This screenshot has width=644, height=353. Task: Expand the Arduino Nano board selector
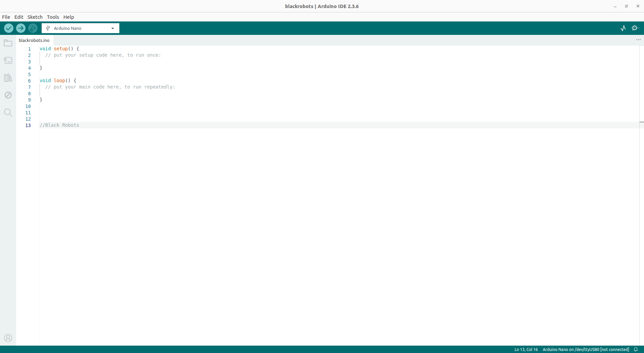tap(80, 28)
